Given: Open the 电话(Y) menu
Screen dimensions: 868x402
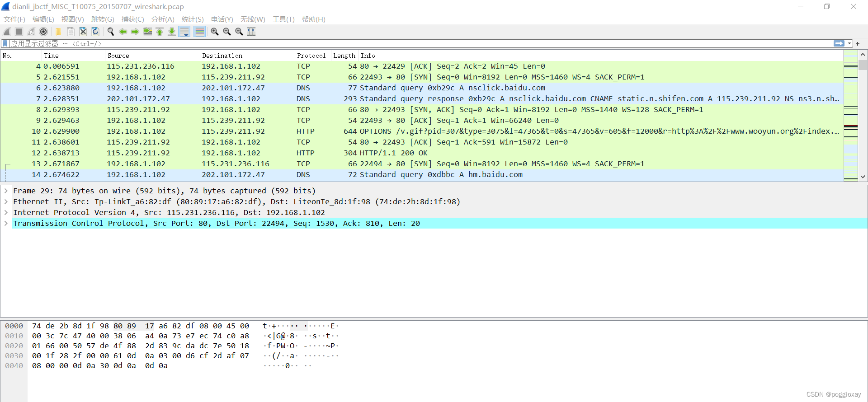Looking at the screenshot, I should (x=222, y=19).
